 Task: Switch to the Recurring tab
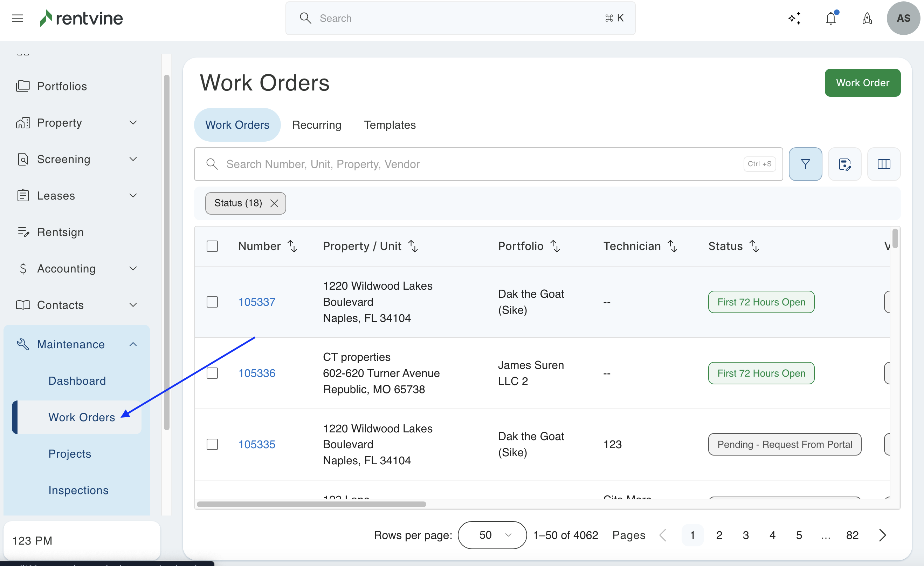[x=317, y=124]
